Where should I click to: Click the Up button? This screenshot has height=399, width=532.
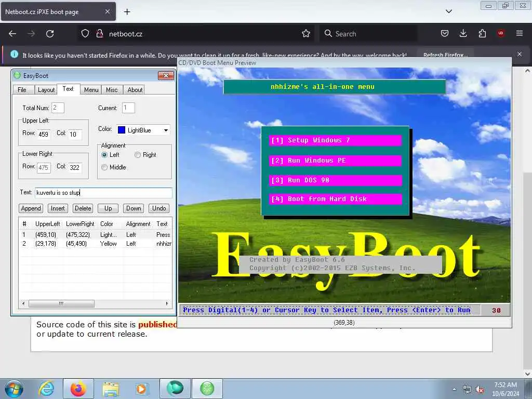108,208
